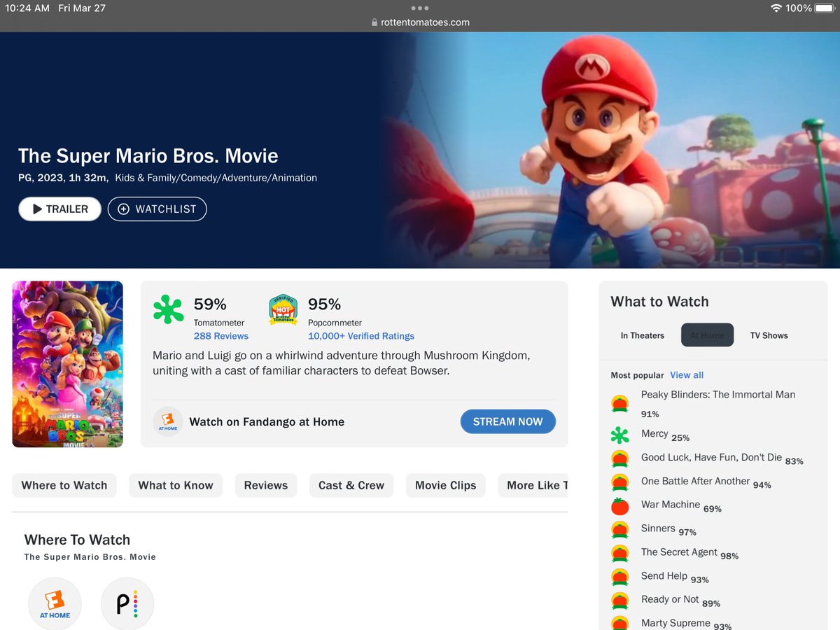Open the Fandango At Home option under Where To Watch
Image resolution: width=840 pixels, height=630 pixels.
[x=55, y=603]
